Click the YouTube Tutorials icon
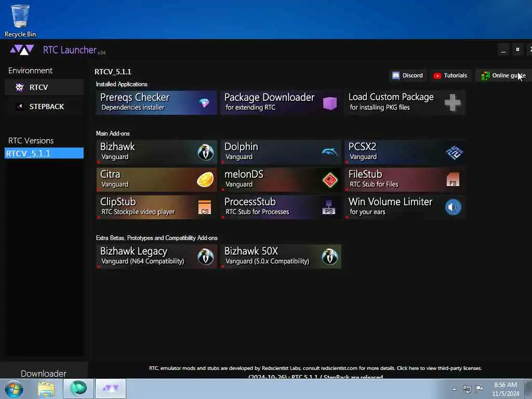Screen dimensions: 532x399 (x=437, y=76)
